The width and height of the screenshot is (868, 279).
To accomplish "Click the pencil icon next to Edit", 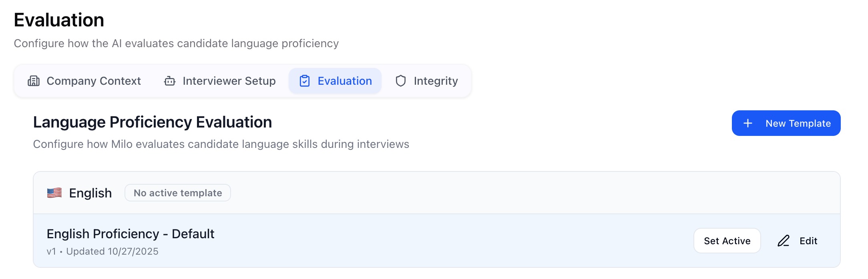I will [784, 241].
